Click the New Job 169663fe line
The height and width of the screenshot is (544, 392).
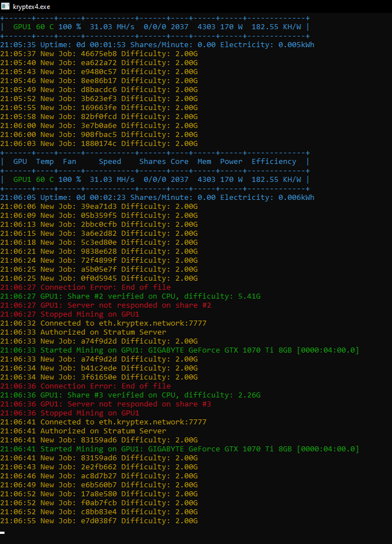coord(99,108)
